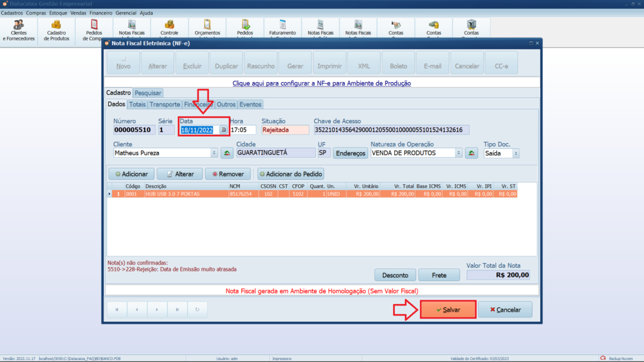Click the calendar icon in Data field
644x362 pixels.
pyautogui.click(x=223, y=130)
